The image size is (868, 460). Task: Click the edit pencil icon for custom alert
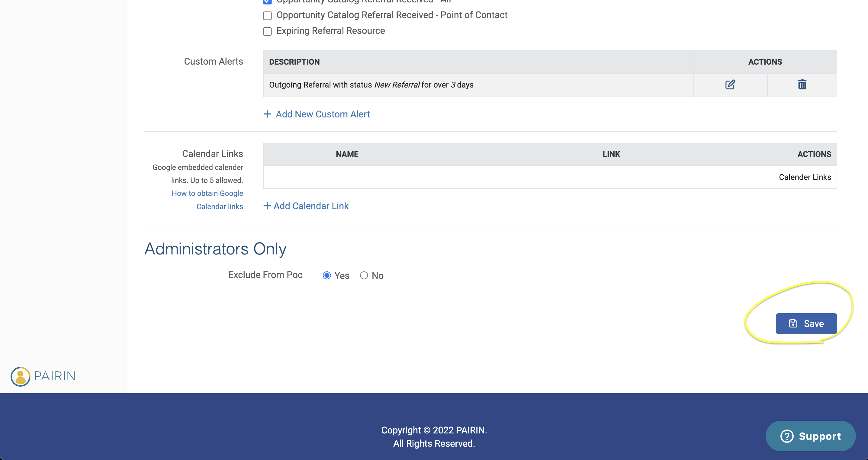[730, 85]
